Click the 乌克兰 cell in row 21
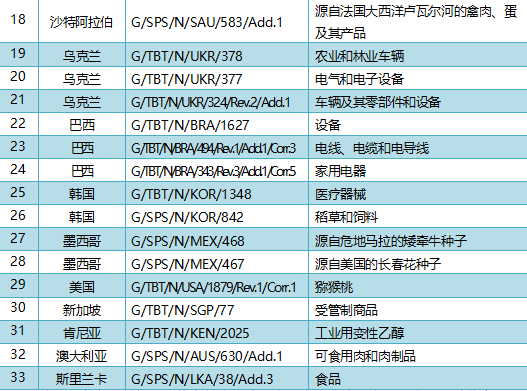 pos(82,102)
